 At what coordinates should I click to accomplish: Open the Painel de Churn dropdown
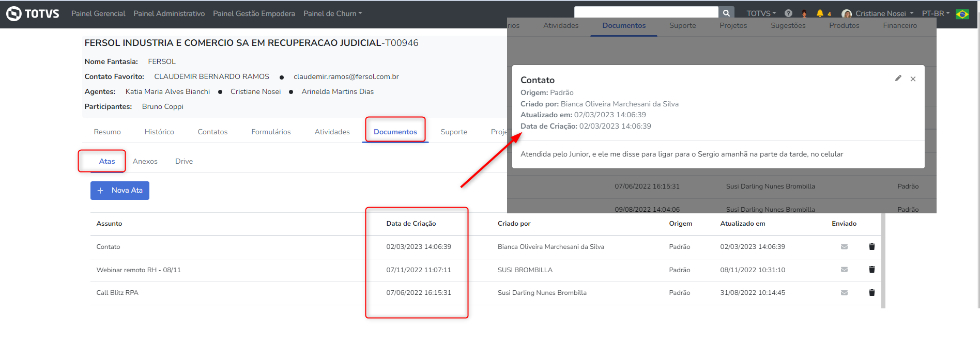click(332, 13)
